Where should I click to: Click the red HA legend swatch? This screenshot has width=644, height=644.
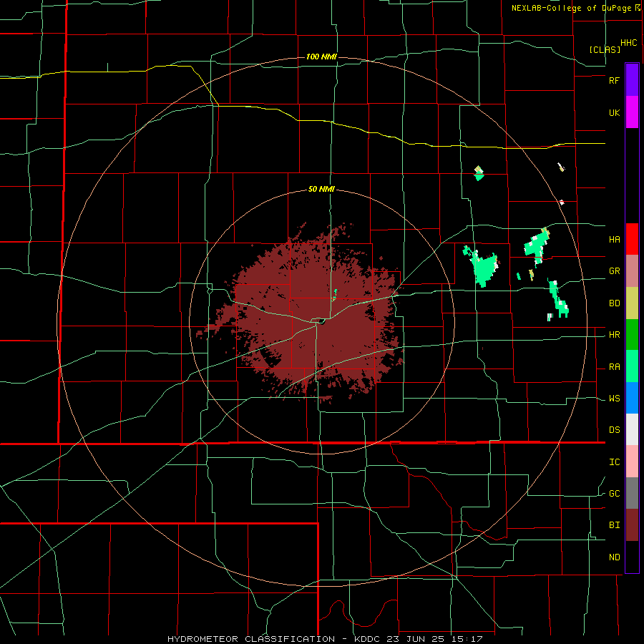632,239
